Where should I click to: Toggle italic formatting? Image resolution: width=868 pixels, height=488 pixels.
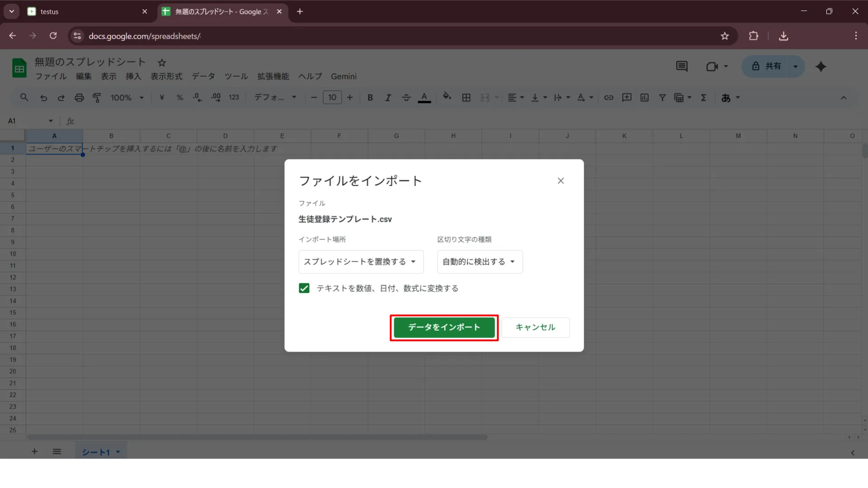[388, 98]
